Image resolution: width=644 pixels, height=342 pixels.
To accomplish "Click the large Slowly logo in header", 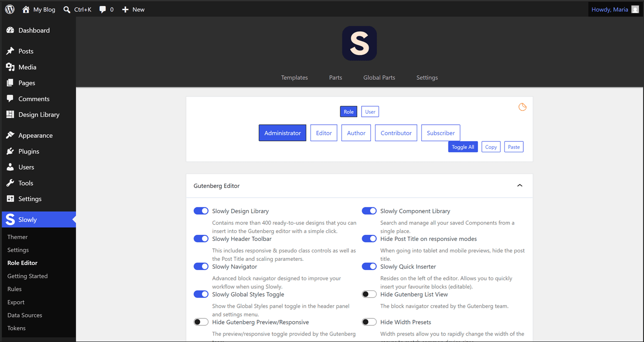I will (360, 43).
